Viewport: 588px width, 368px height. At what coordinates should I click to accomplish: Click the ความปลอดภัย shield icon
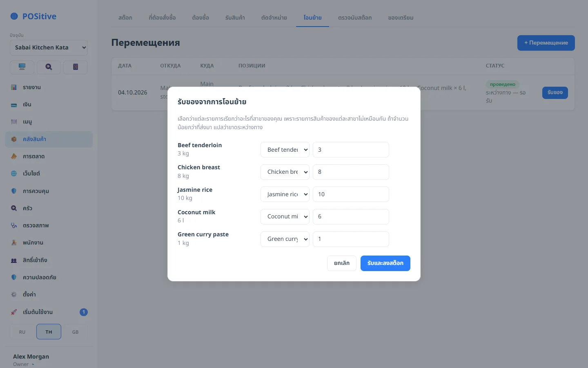pyautogui.click(x=14, y=278)
